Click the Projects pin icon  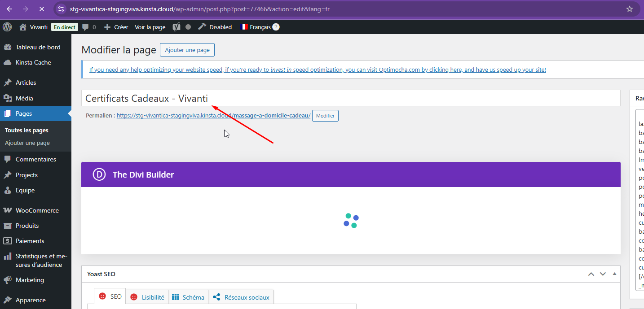pos(7,175)
